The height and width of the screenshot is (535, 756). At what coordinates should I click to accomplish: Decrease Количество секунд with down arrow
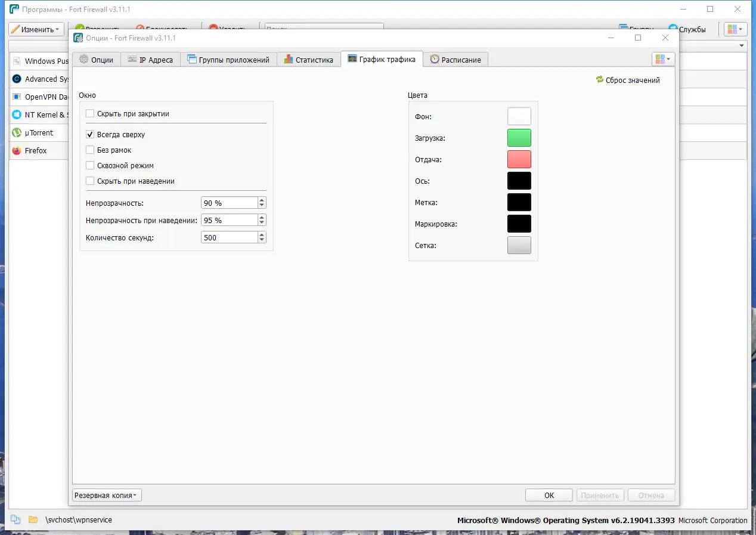[x=262, y=240]
